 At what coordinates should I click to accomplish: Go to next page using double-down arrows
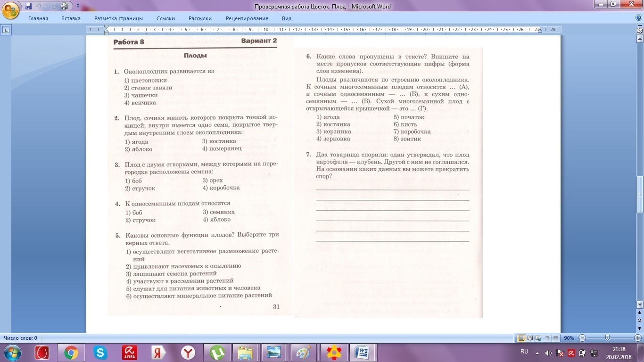[640, 328]
